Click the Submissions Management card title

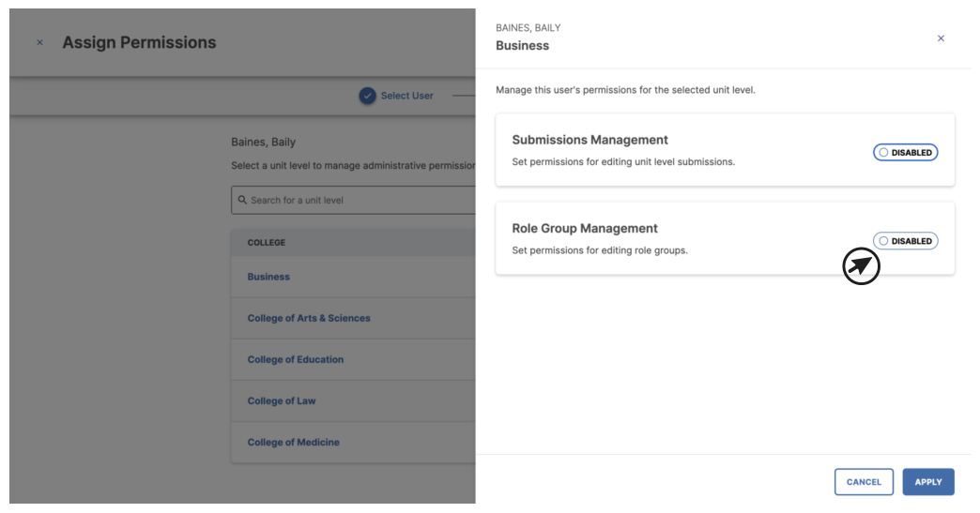pyautogui.click(x=590, y=140)
